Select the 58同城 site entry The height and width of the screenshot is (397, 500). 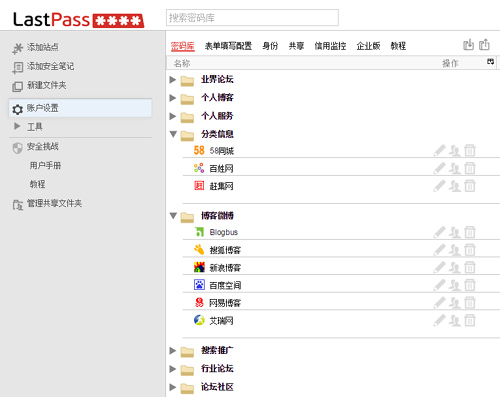[x=222, y=151]
